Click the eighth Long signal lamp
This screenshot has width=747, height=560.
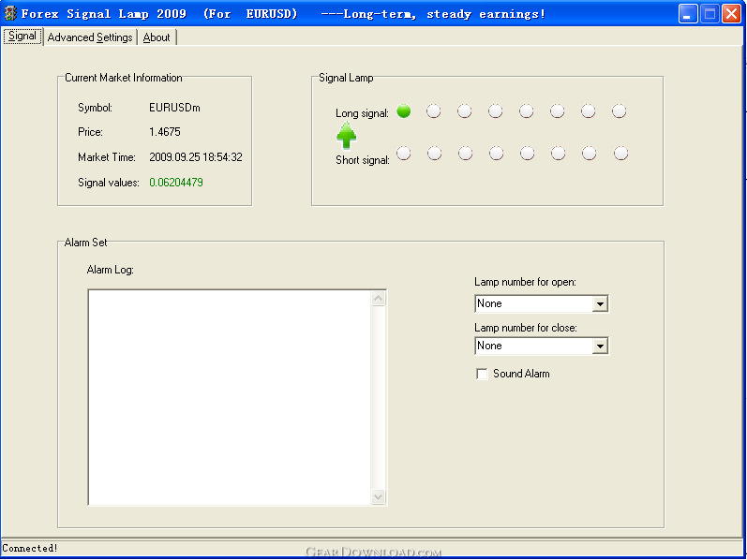click(620, 111)
